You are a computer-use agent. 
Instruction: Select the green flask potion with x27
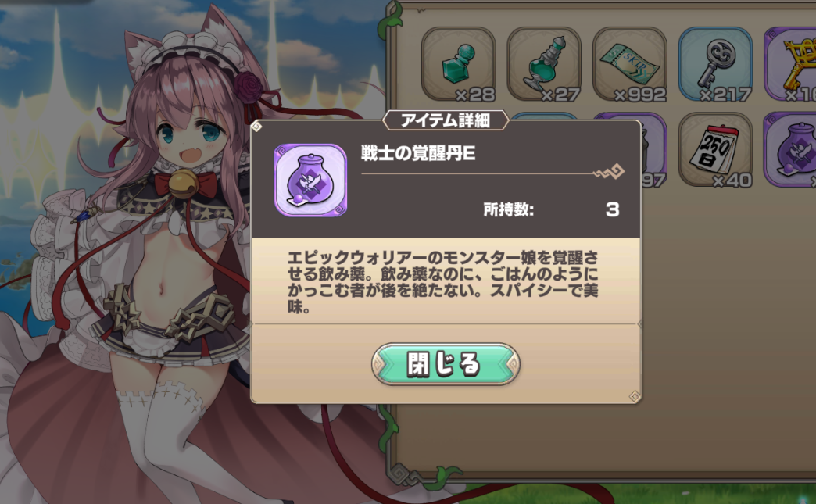(x=544, y=64)
